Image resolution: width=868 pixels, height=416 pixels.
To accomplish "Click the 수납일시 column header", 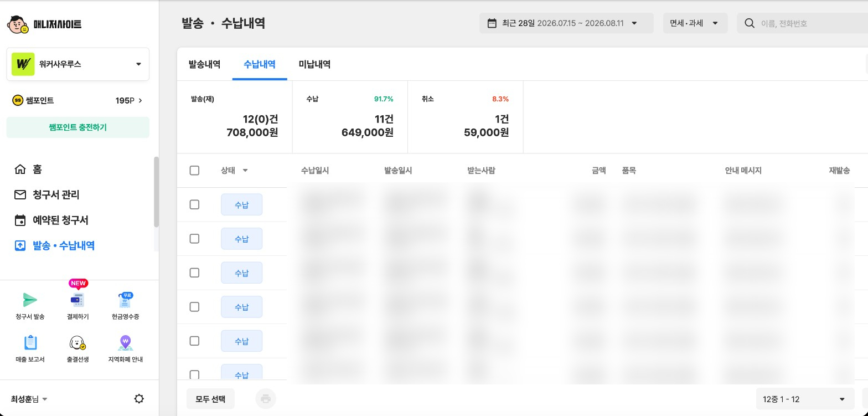I will pyautogui.click(x=315, y=171).
